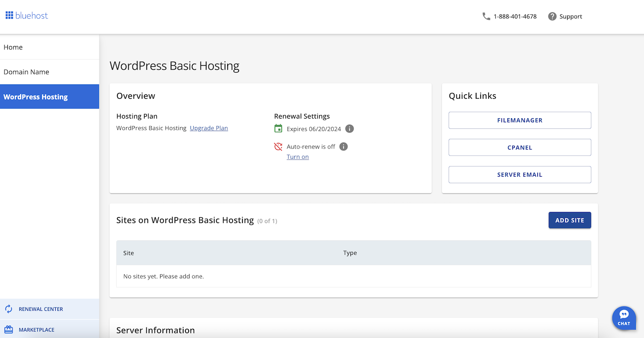Open the FILEMANAGER quick link
The height and width of the screenshot is (338, 644).
click(x=520, y=120)
